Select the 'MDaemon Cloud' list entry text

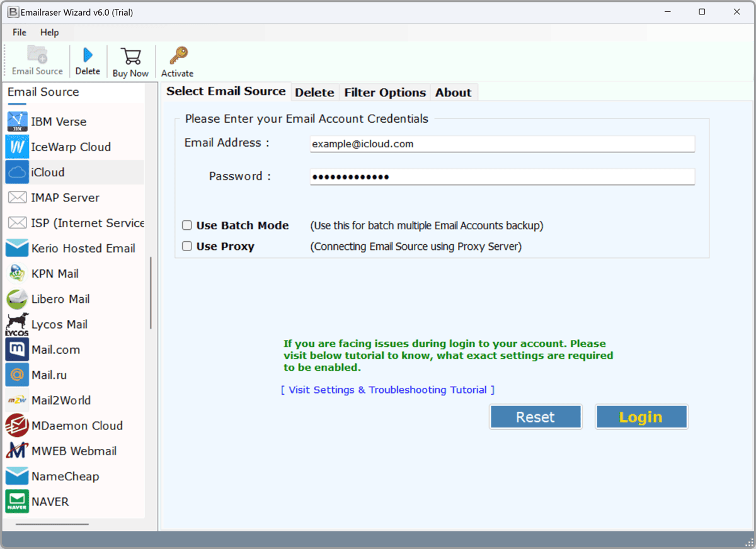(x=77, y=426)
